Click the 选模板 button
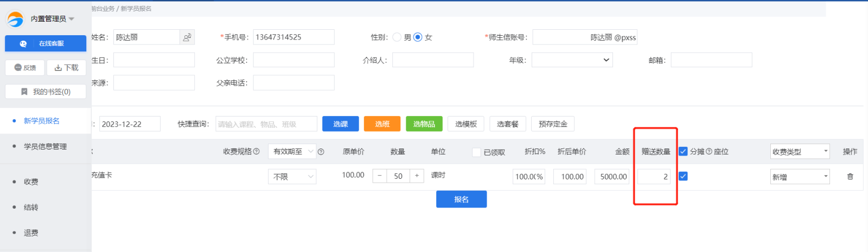868x252 pixels. 466,124
